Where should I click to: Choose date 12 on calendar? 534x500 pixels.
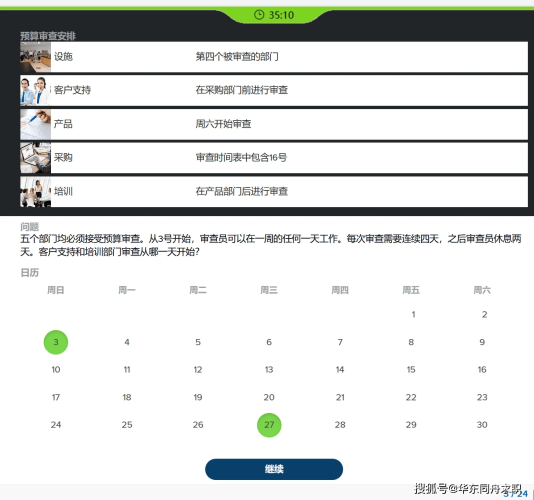[x=198, y=370]
